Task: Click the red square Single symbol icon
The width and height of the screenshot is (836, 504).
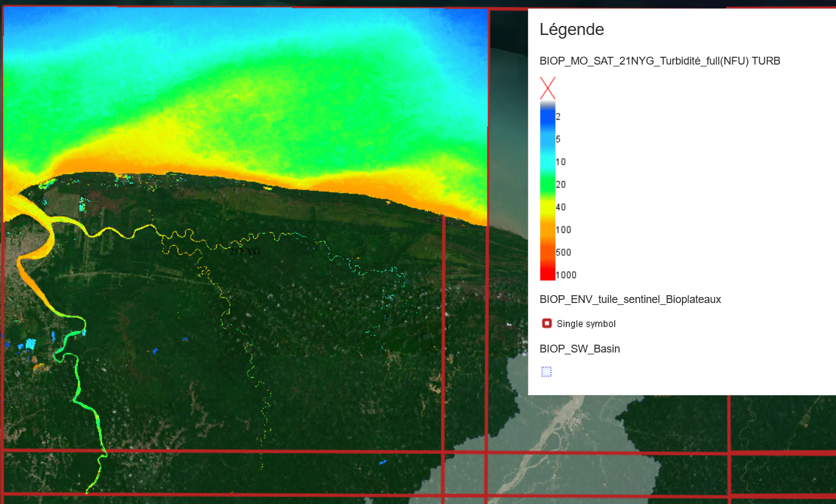Action: [547, 324]
